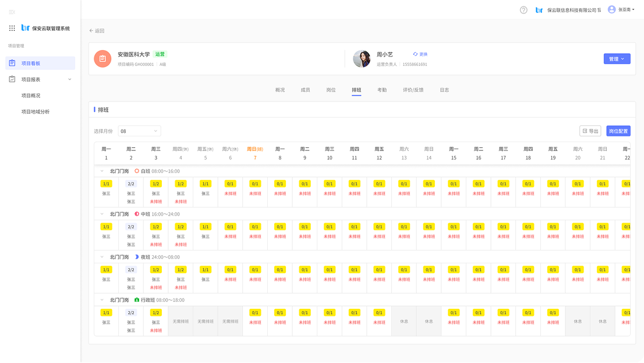Open the app grid launcher icon
The height and width of the screenshot is (363, 644).
[12, 28]
